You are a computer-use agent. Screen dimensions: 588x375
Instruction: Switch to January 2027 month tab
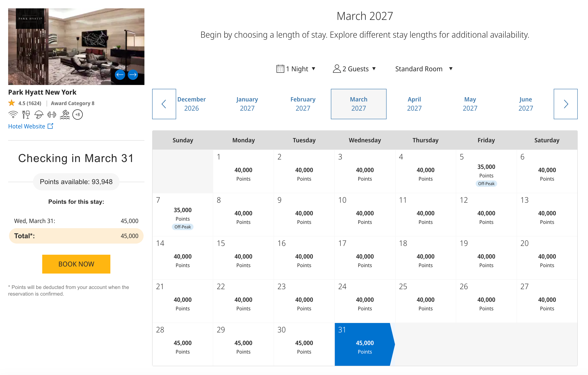tap(247, 104)
